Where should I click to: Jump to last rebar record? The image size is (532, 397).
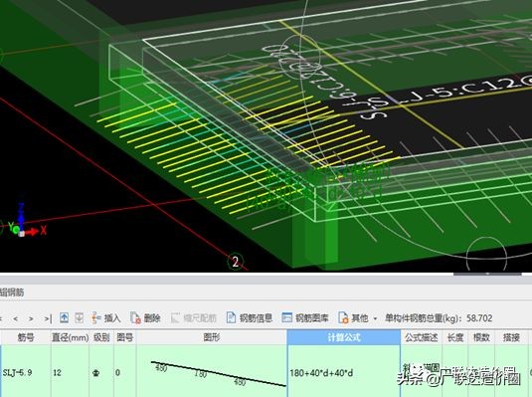[x=48, y=318]
